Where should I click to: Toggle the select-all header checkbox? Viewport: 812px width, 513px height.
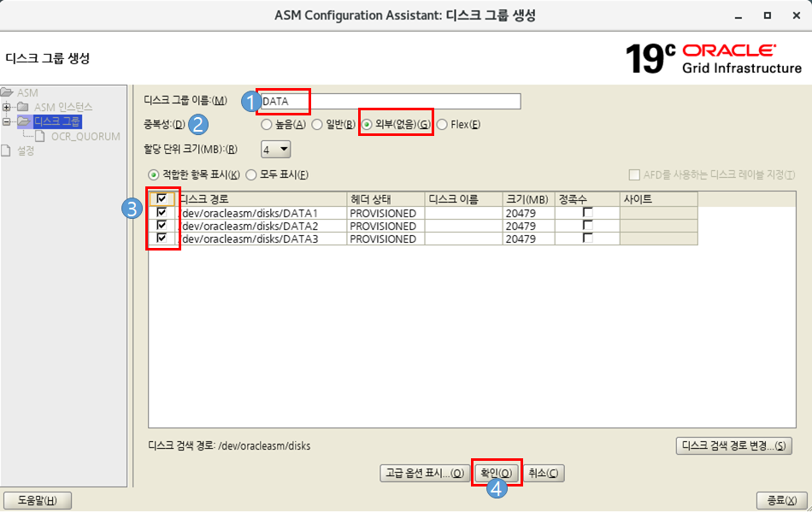coord(162,198)
